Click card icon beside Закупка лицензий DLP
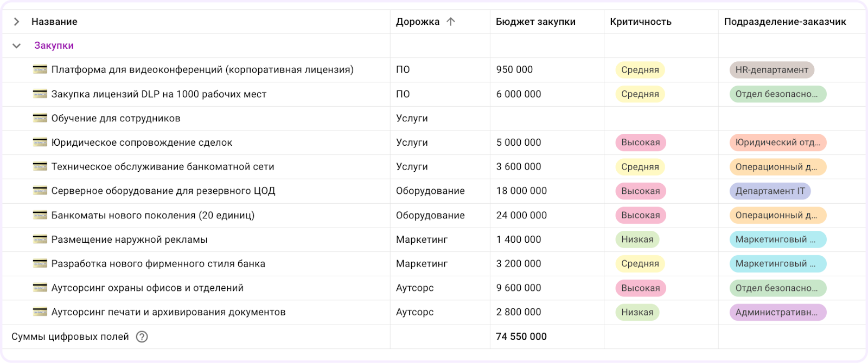 [40, 94]
